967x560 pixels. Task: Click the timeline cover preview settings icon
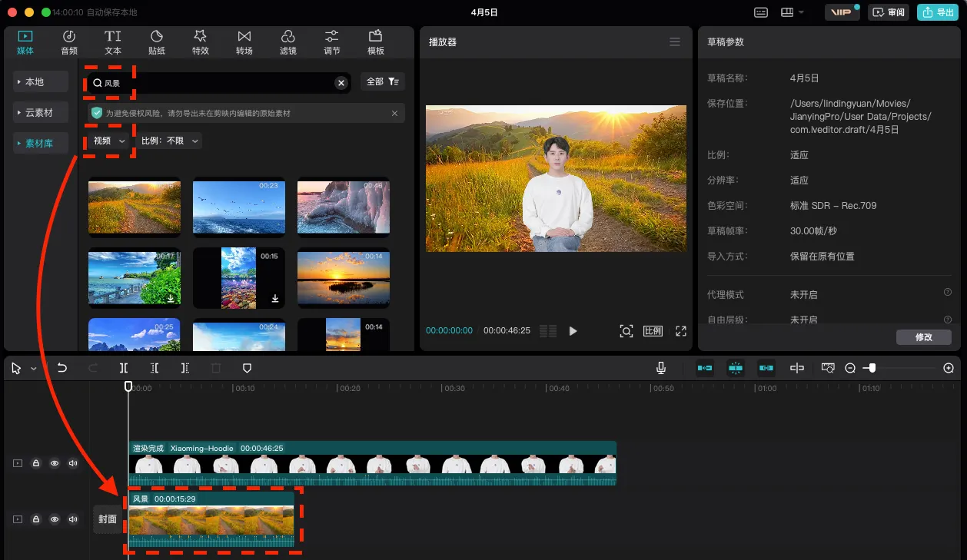828,368
